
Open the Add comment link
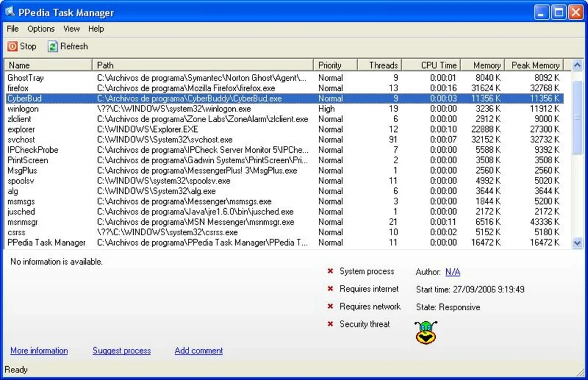[198, 351]
